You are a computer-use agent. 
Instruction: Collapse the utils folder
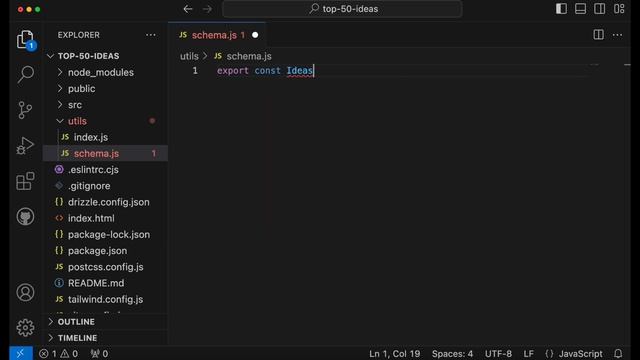click(x=60, y=121)
